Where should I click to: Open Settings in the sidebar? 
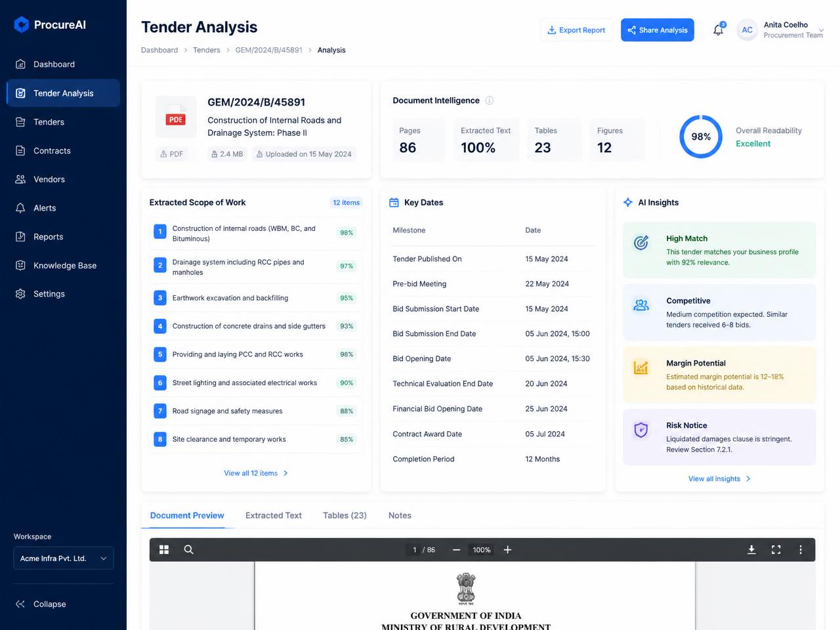[63, 294]
